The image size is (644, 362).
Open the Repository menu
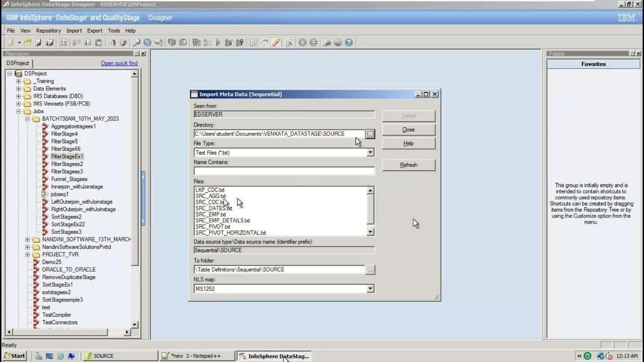coord(48,31)
